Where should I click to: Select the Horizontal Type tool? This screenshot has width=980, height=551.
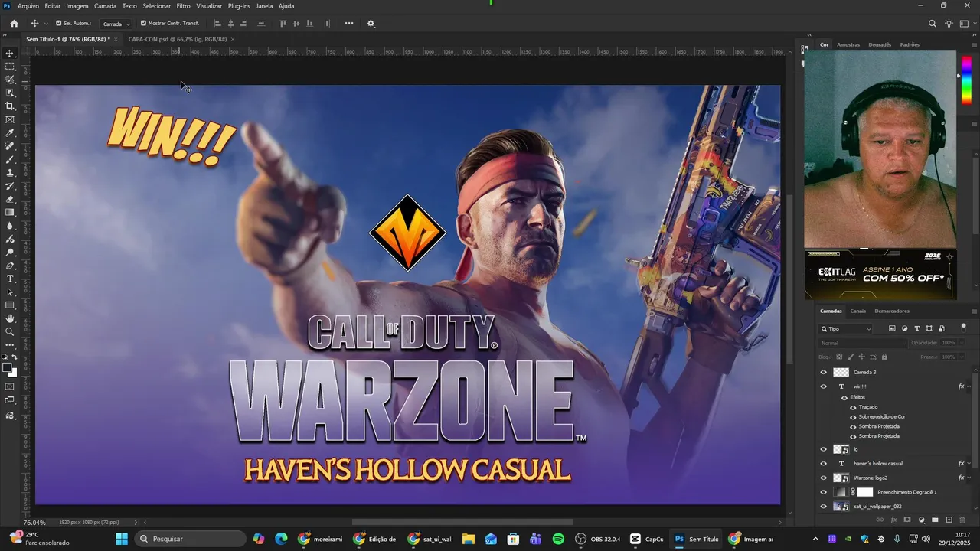point(10,279)
